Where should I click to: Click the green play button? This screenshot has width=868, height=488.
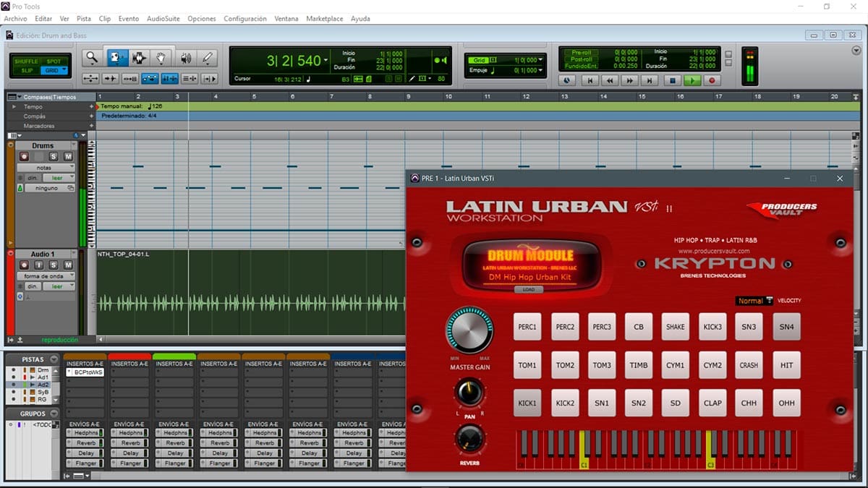click(692, 81)
